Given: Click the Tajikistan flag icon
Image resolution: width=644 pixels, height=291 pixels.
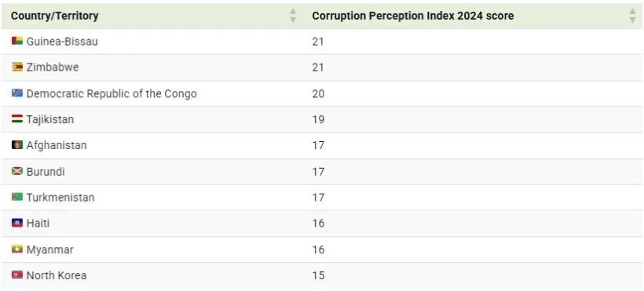Looking at the screenshot, I should point(17,119).
